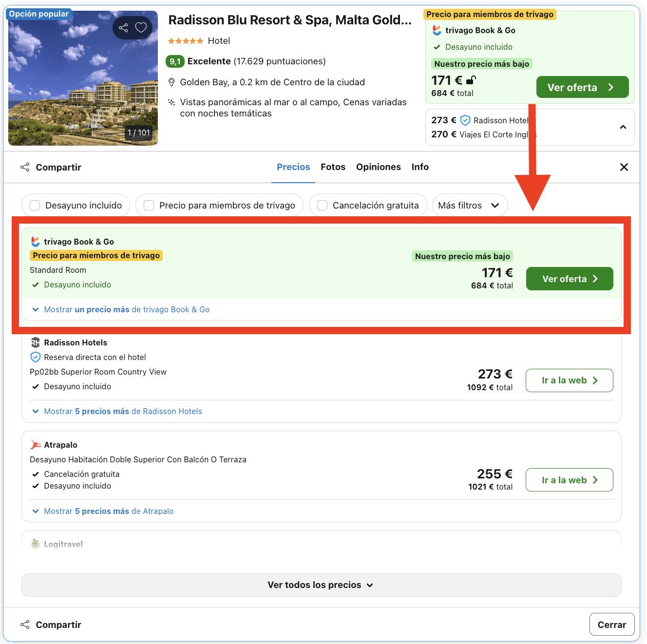Click the 1092 € total text
The image size is (647, 644).
pyautogui.click(x=490, y=388)
